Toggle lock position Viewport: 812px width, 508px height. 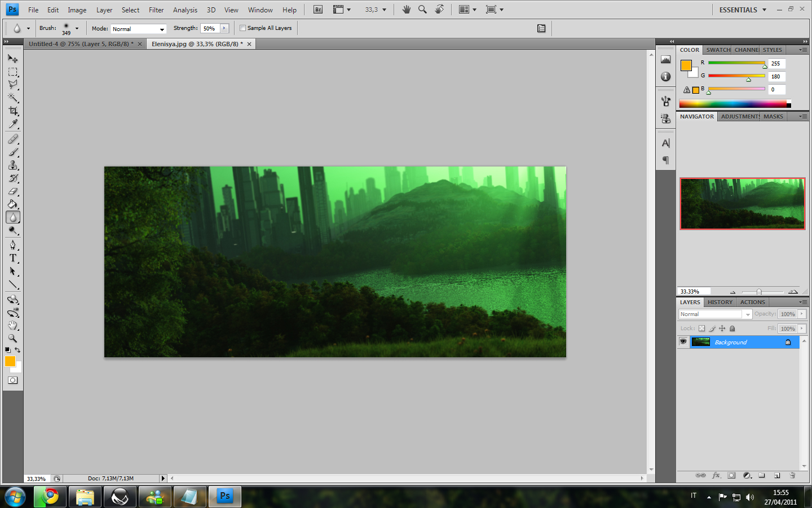point(722,329)
